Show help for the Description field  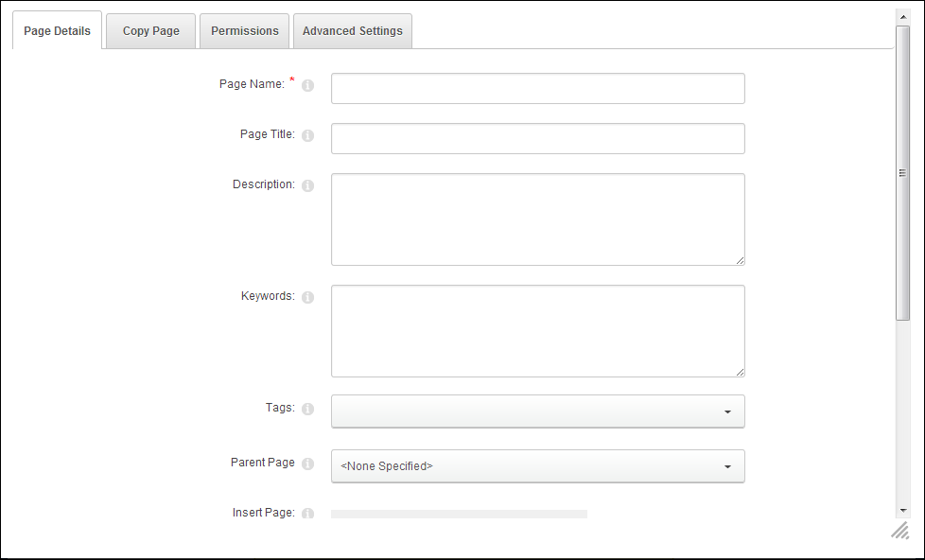point(308,186)
